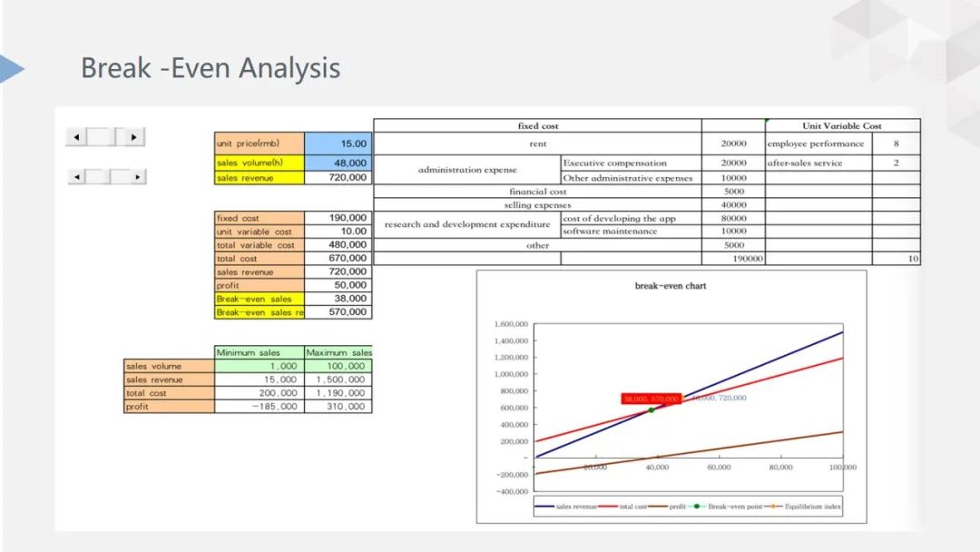Click the 'break-even chart' title
Screen dimensions: 980x552
(670, 286)
